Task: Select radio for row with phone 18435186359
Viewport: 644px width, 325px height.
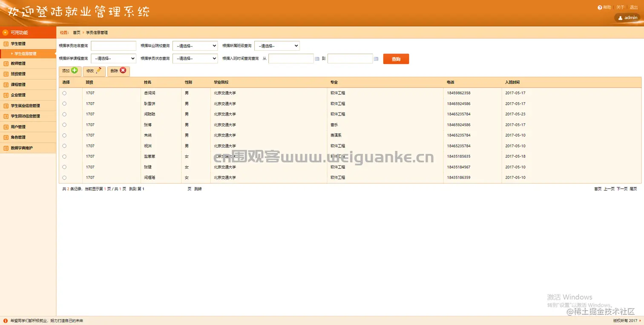Action: tap(64, 178)
